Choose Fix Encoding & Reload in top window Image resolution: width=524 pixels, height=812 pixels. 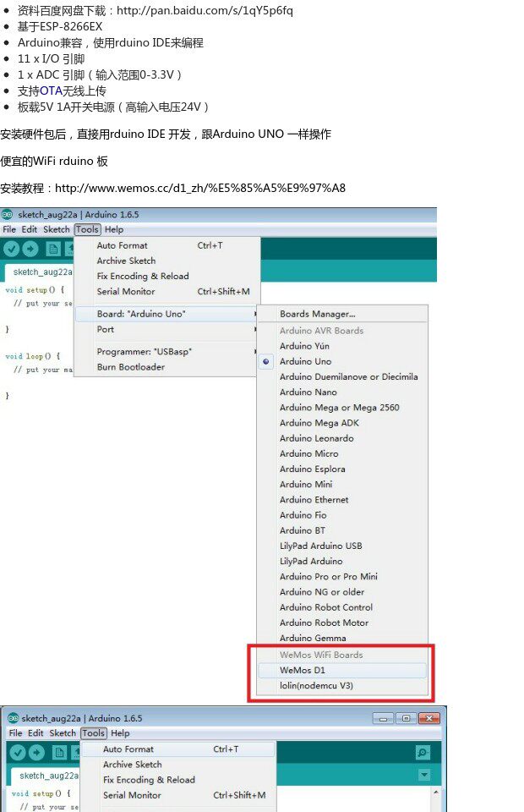coord(166,276)
